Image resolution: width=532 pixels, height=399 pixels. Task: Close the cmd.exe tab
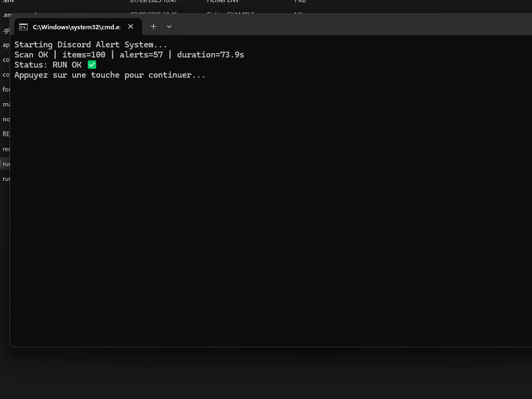coord(131,27)
